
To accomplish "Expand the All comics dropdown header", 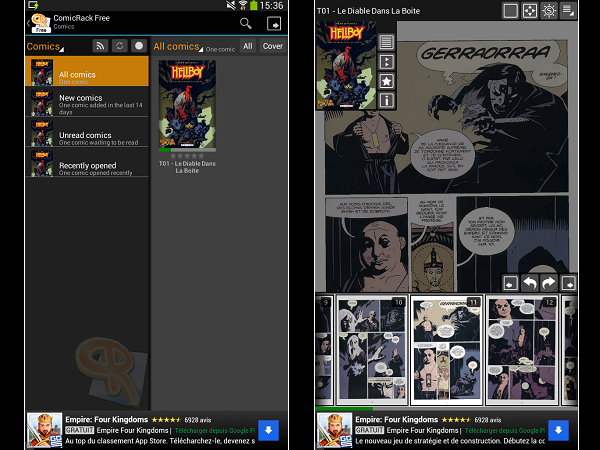I will 178,46.
